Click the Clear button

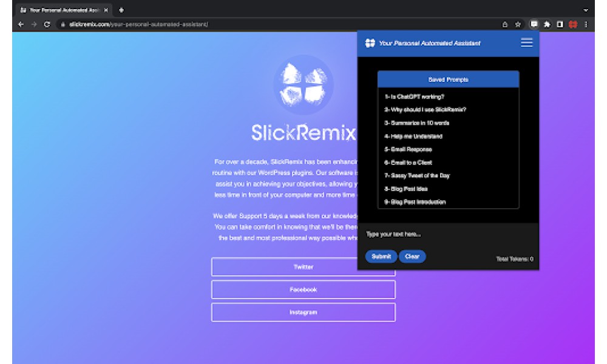pos(412,257)
